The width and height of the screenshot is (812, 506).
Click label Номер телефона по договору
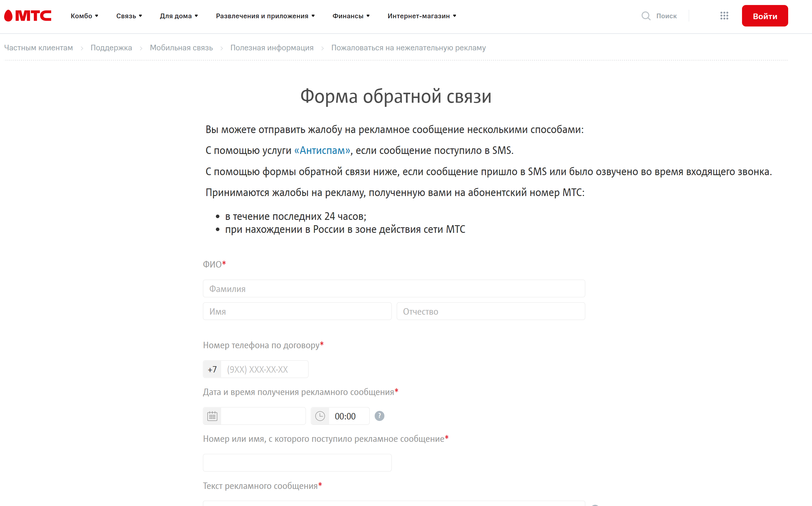click(x=264, y=345)
